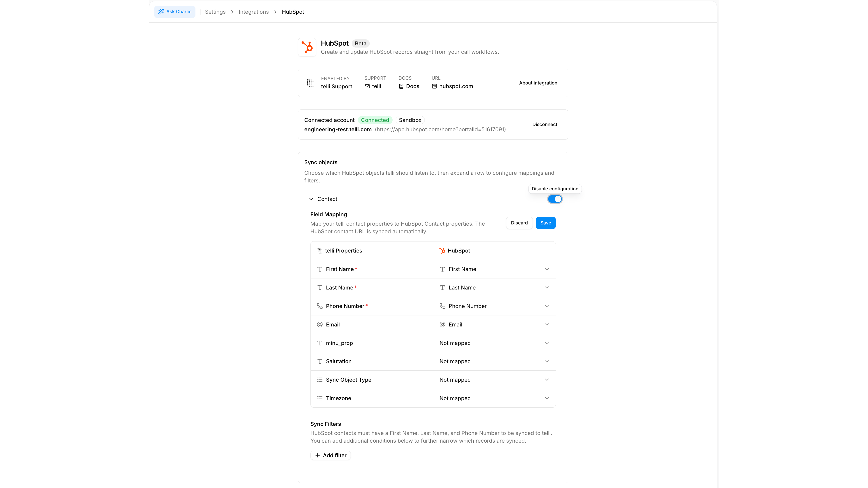The width and height of the screenshot is (868, 488).
Task: Click at-sign icon in HubSpot Email field
Action: click(443, 325)
